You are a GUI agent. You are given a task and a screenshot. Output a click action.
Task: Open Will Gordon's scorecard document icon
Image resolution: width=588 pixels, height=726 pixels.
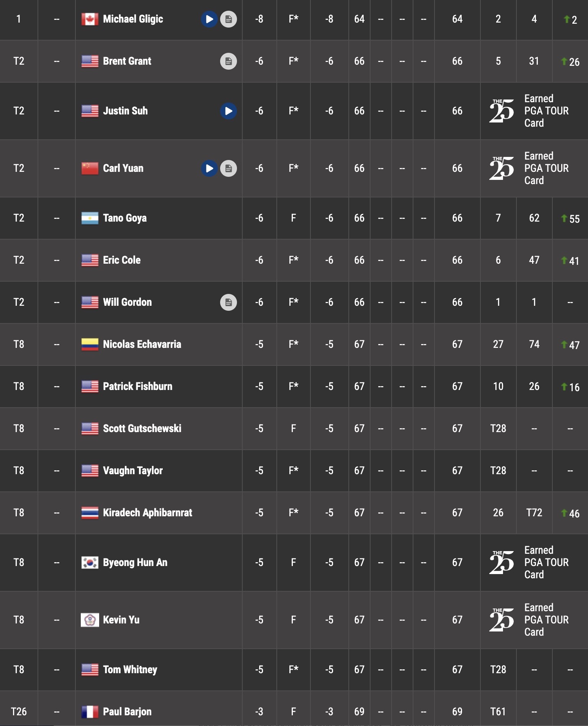point(229,302)
